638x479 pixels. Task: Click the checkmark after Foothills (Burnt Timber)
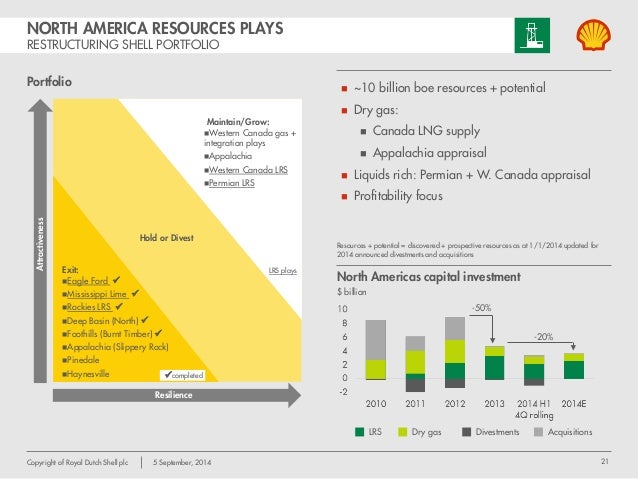158,333
